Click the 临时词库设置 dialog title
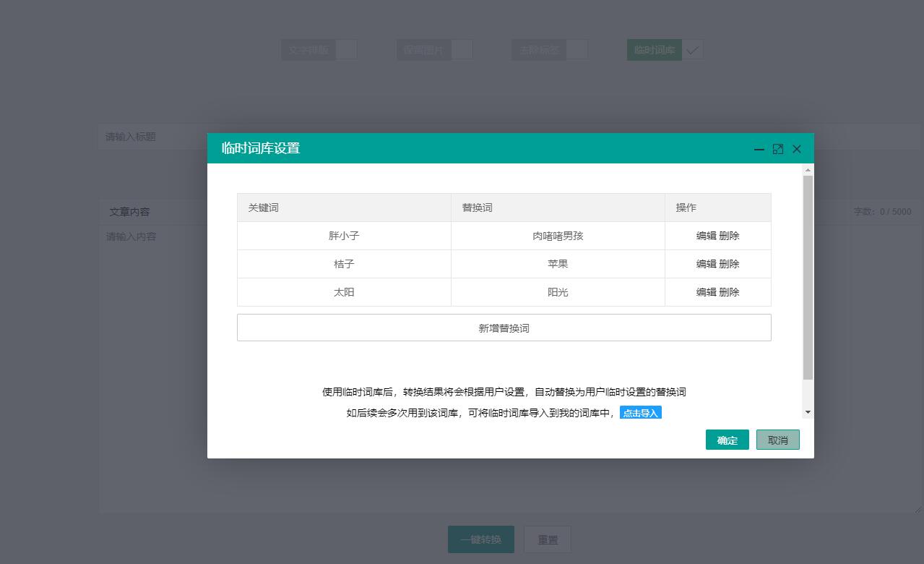This screenshot has width=924, height=564. pyautogui.click(x=261, y=148)
